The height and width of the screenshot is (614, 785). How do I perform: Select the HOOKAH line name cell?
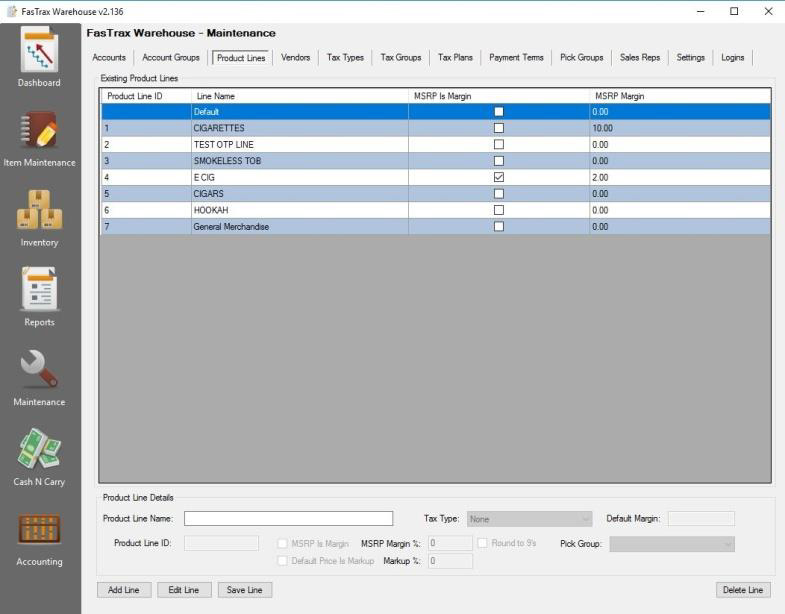tap(299, 210)
